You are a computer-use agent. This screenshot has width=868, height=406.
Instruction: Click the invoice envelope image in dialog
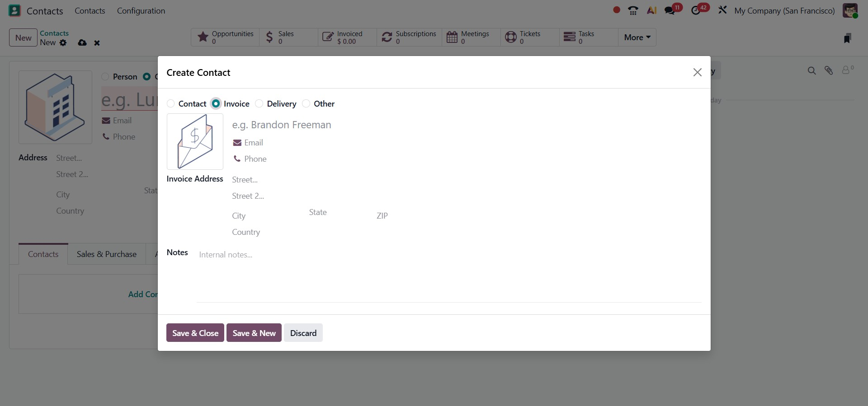tap(195, 141)
